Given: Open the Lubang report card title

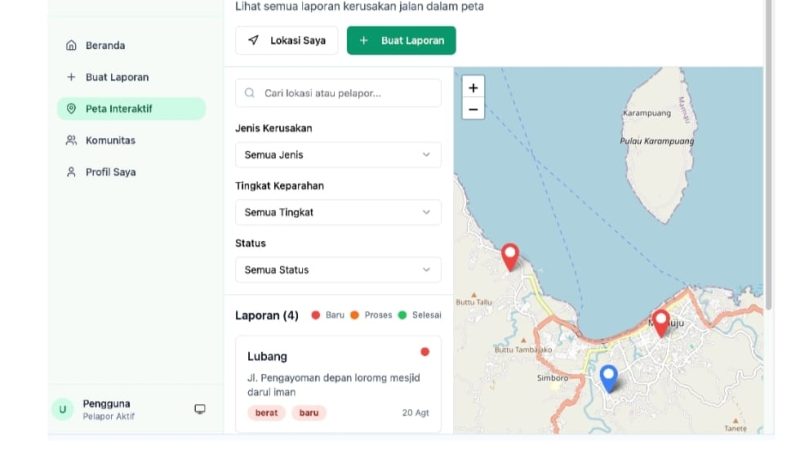Looking at the screenshot, I should [267, 357].
